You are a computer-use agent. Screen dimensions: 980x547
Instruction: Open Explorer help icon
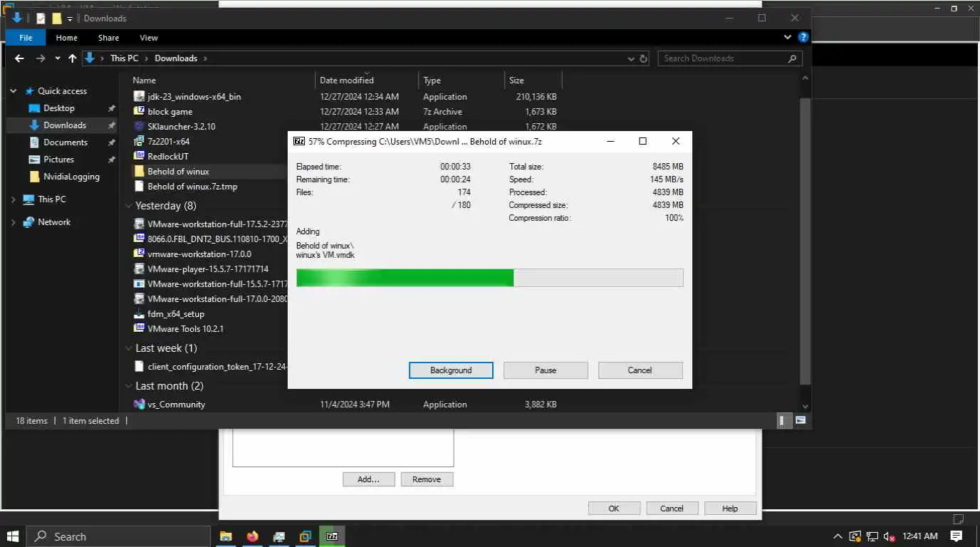803,38
